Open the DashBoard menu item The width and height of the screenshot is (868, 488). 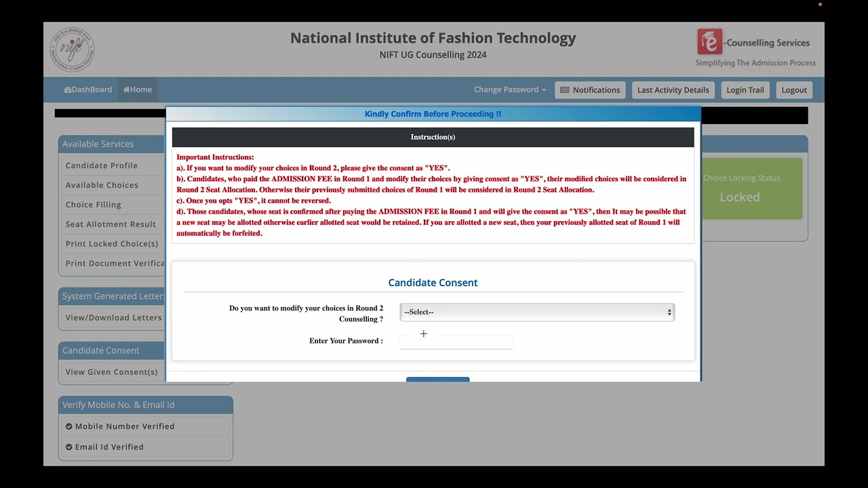point(87,89)
